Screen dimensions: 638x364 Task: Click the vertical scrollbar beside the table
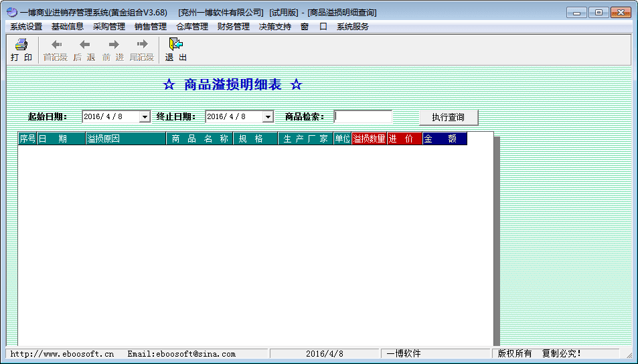(x=497, y=241)
